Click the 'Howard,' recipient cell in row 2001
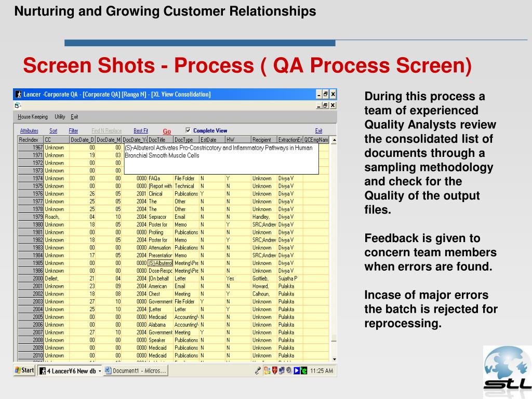Image resolution: width=532 pixels, height=399 pixels. (x=264, y=286)
